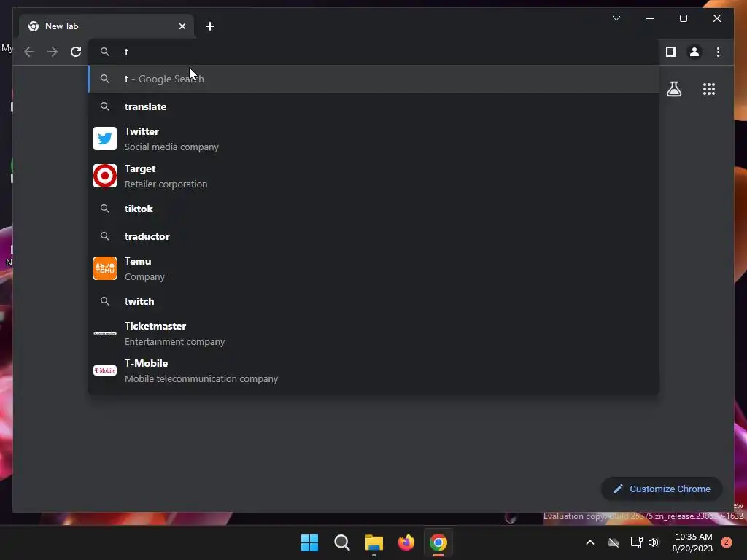Open the volume control in tray
This screenshot has width=747, height=560.
[x=654, y=542]
